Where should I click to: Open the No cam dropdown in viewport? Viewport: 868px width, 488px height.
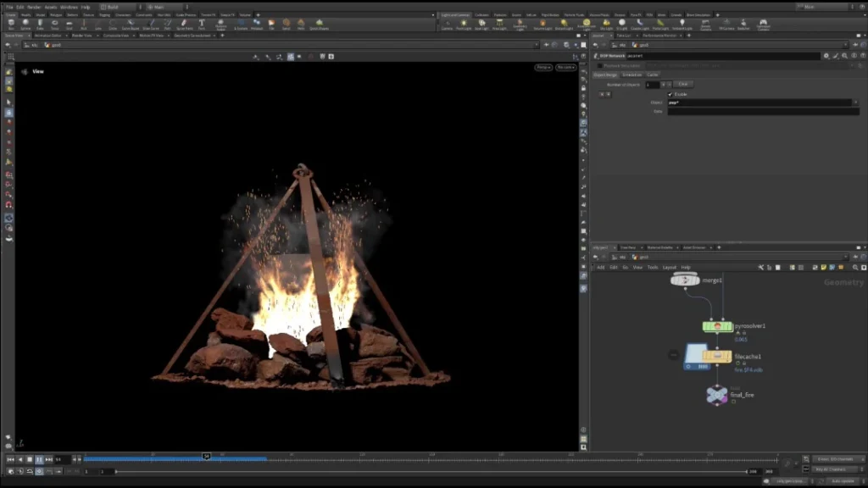[565, 67]
